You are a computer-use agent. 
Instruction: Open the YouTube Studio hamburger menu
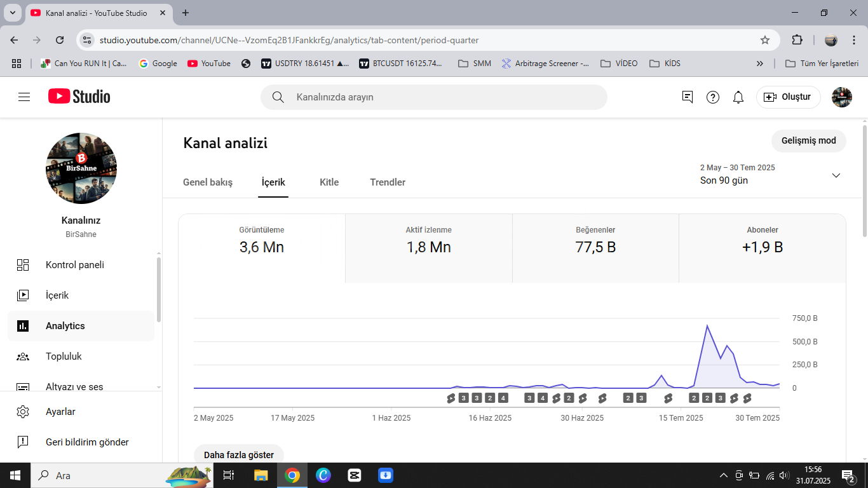[24, 97]
